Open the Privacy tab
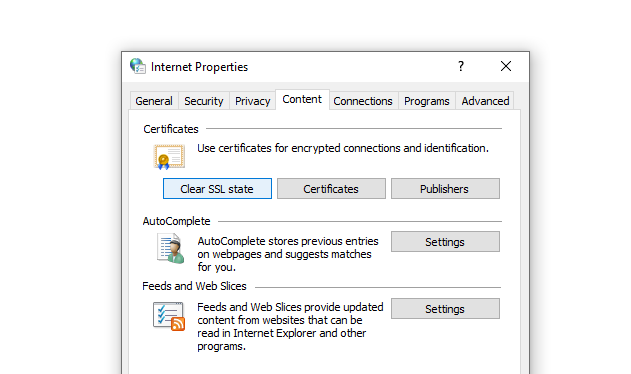This screenshot has width=631, height=374. coord(252,101)
